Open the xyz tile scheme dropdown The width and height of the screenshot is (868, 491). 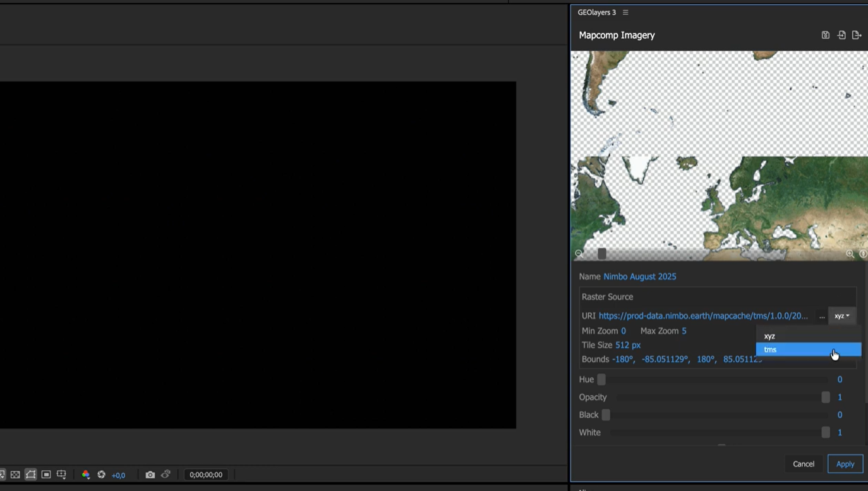pos(841,316)
